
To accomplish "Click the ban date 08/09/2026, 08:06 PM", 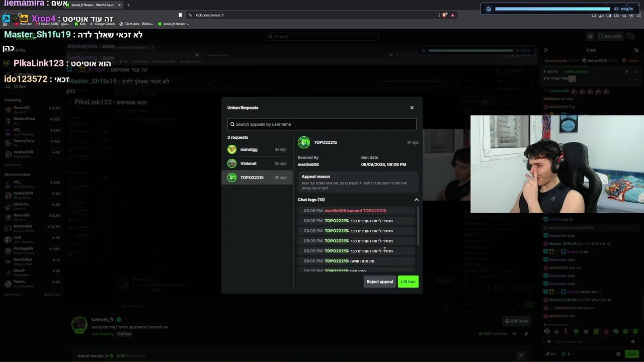I will 383,164.
